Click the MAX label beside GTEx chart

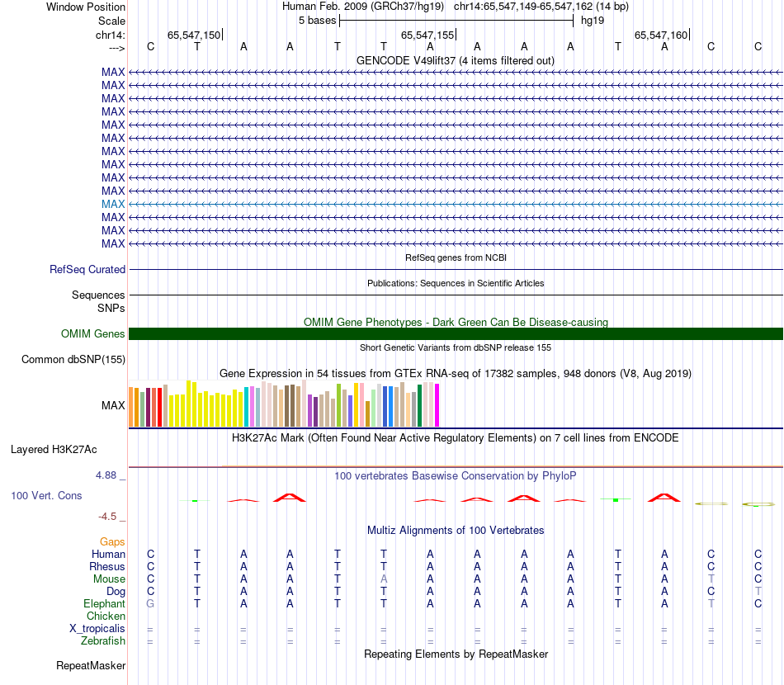click(113, 405)
